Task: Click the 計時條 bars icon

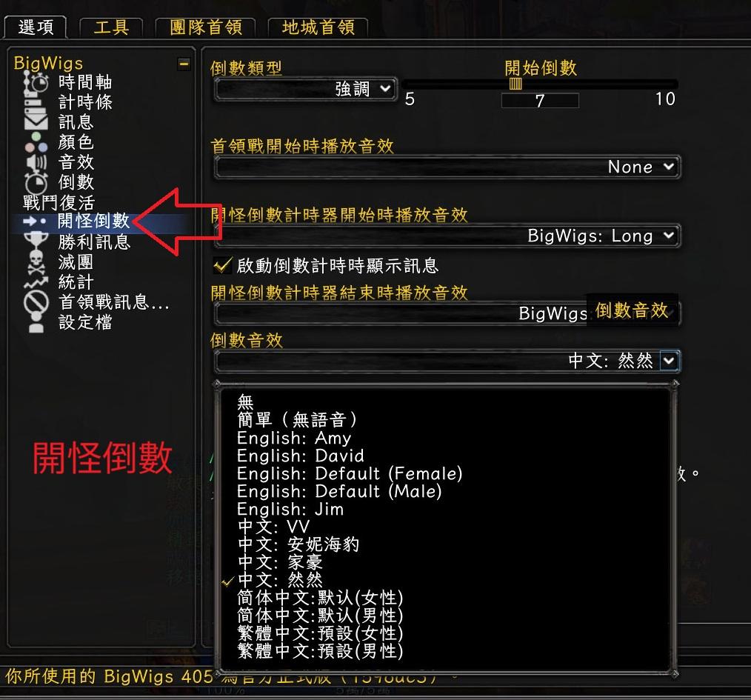Action: click(x=35, y=102)
